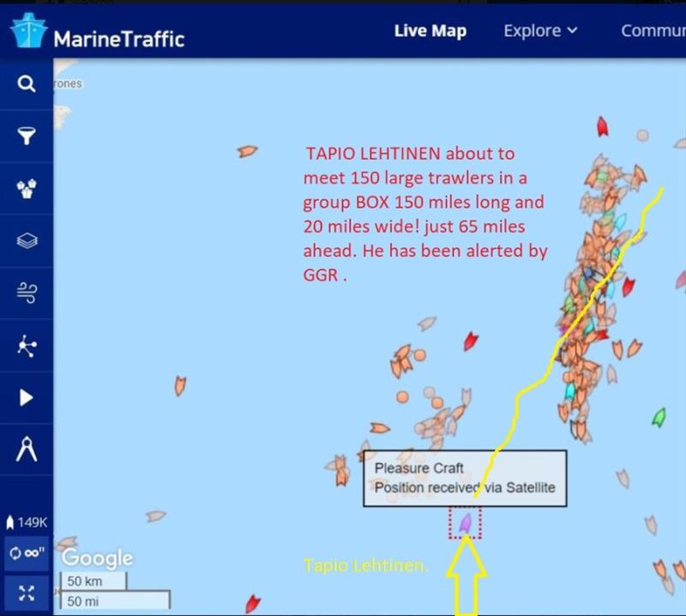Image resolution: width=686 pixels, height=616 pixels.
Task: Click the green vessel on right side
Action: pyautogui.click(x=659, y=417)
